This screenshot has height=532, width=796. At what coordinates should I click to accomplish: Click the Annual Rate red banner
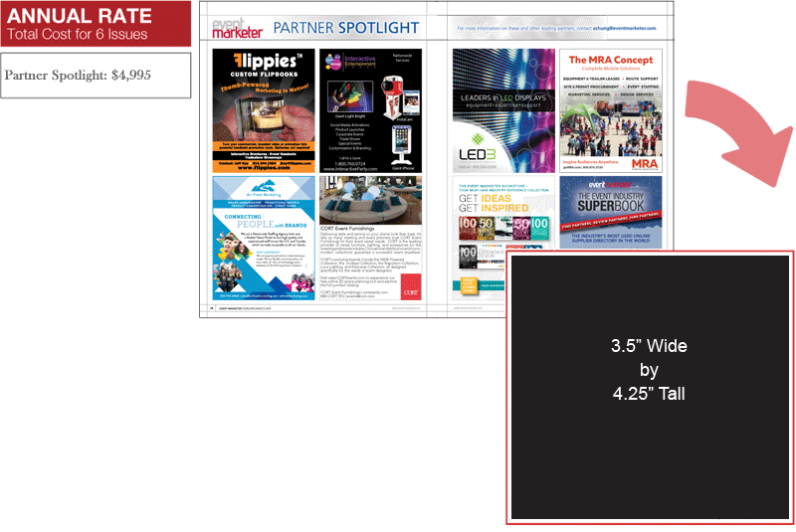click(x=96, y=23)
